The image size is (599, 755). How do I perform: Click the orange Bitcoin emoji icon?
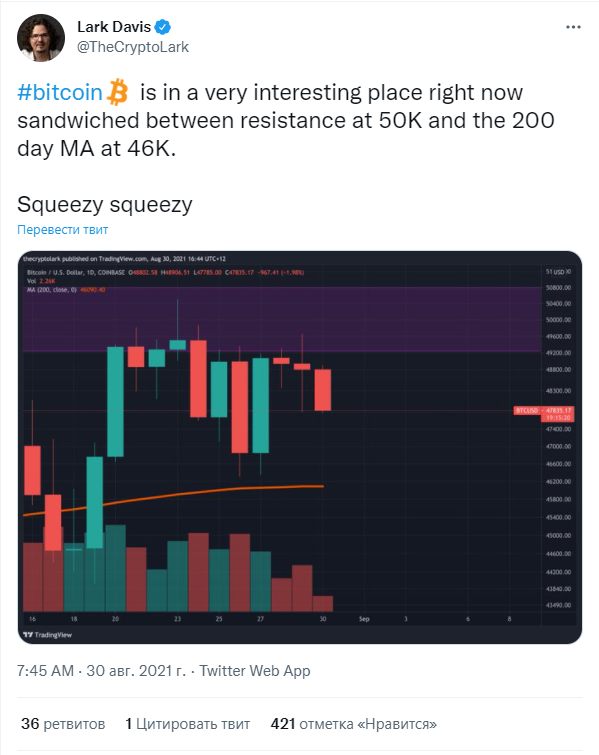coord(117,92)
